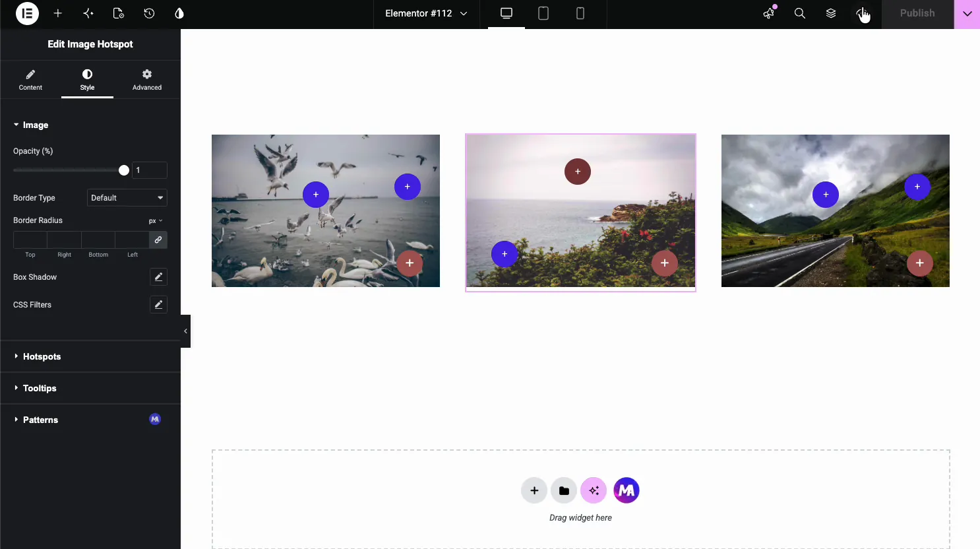Expand the Patterns section

(x=90, y=420)
